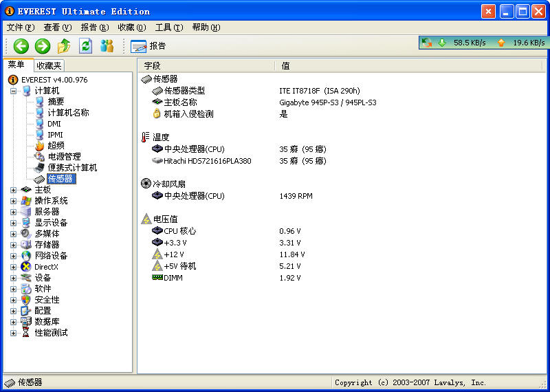
Task: Expand the 软件 tree node
Action: point(13,289)
